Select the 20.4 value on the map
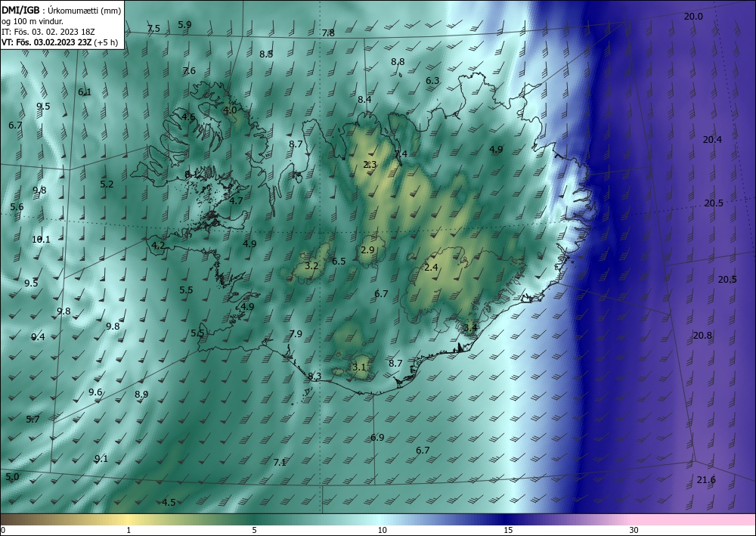This screenshot has height=536, width=756. pos(712,140)
